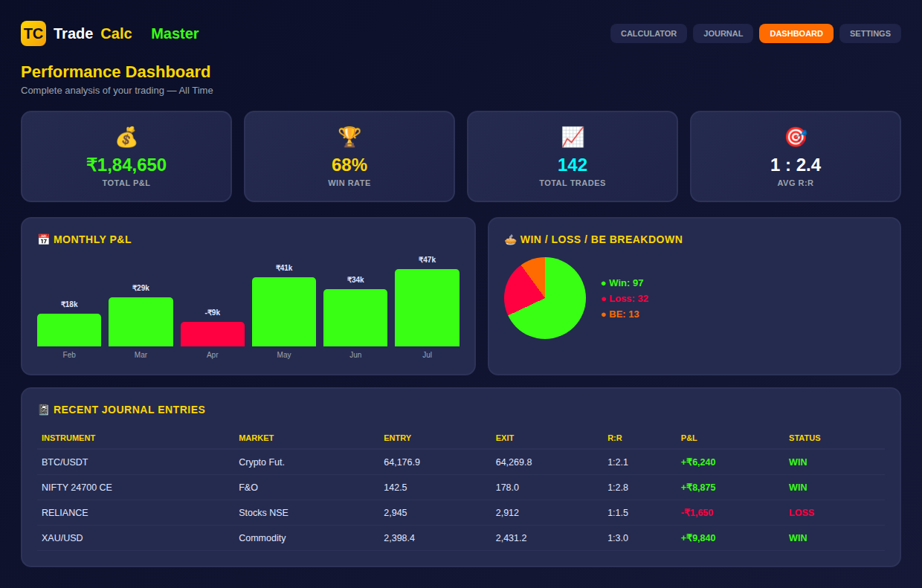Select the RELIANCE journal entry
The width and height of the screenshot is (922, 588).
(x=461, y=513)
